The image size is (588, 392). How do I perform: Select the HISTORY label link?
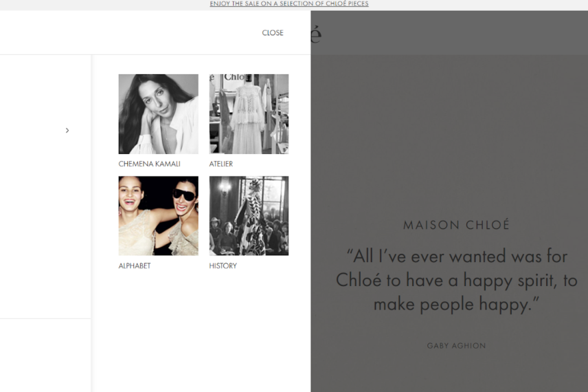223,266
